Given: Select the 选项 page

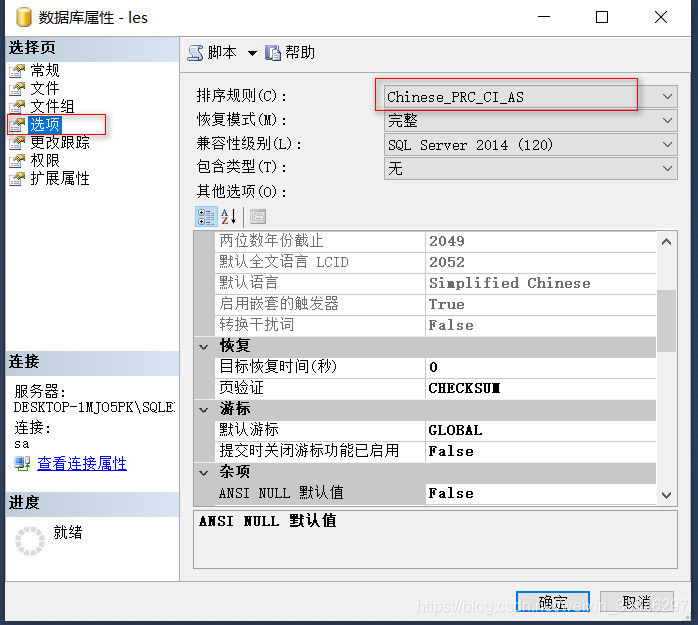Looking at the screenshot, I should click(x=45, y=124).
